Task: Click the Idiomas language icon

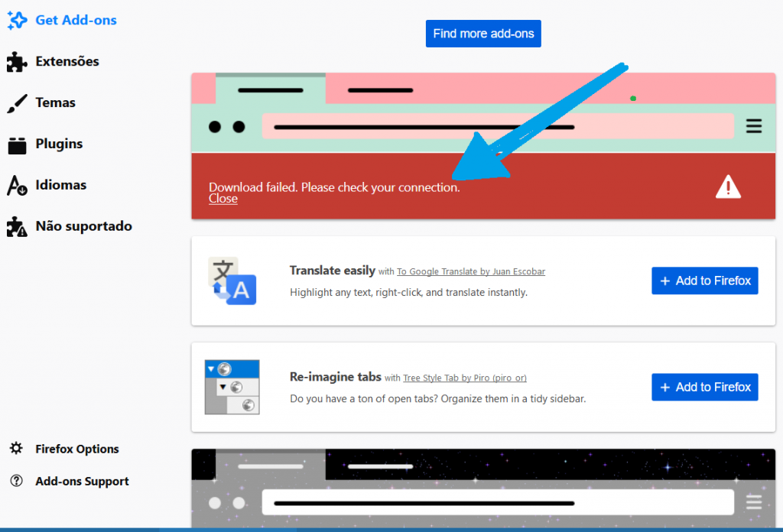Action: tap(17, 186)
